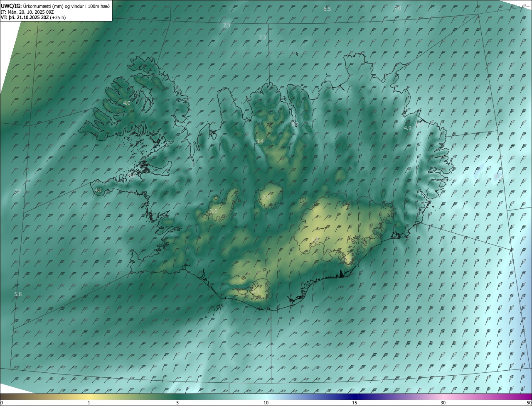532x406 pixels.
Task: Click the 6.5 value label on the map
Action: tap(327, 9)
